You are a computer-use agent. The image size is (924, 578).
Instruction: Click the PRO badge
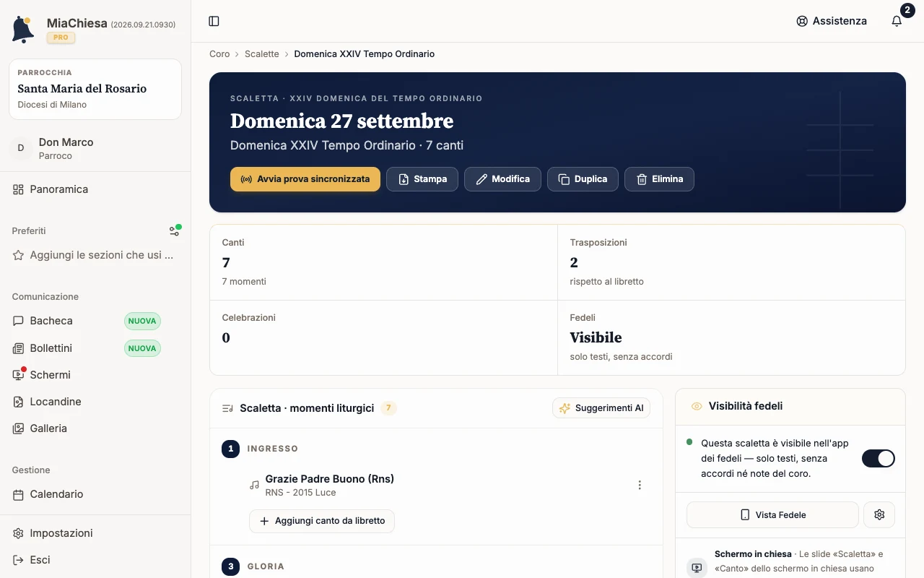click(x=61, y=38)
